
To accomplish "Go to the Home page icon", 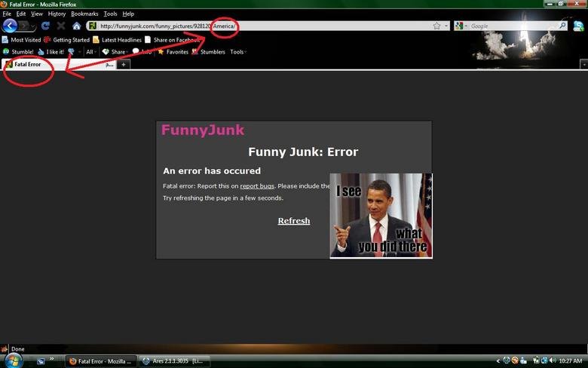I will pyautogui.click(x=76, y=26).
